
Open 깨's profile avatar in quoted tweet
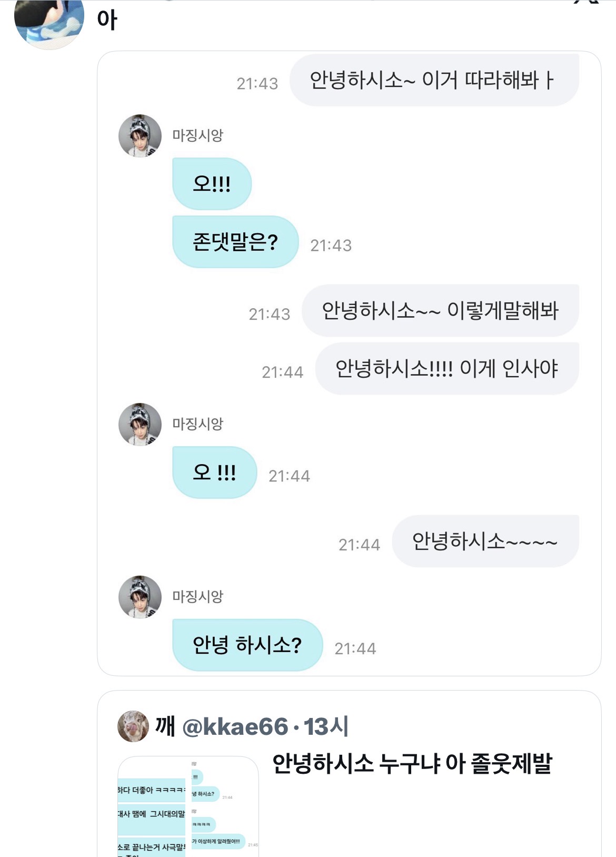coord(133,726)
